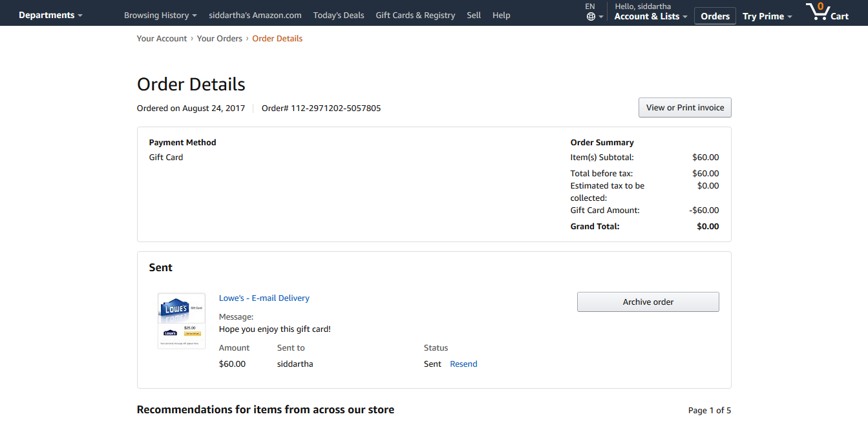Viewport: 868px width, 421px height.
Task: Click the Orders button in the header
Action: coord(715,16)
